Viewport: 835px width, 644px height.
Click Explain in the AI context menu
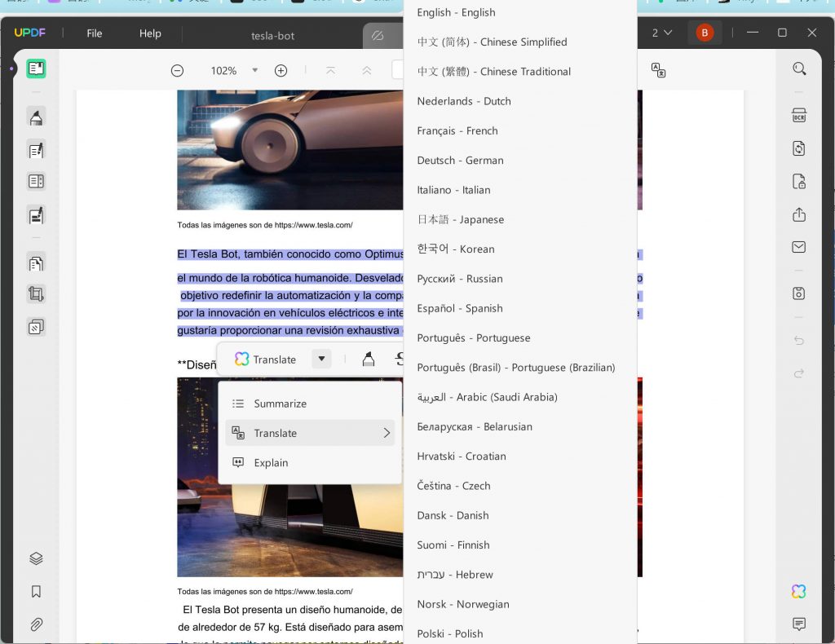point(271,462)
